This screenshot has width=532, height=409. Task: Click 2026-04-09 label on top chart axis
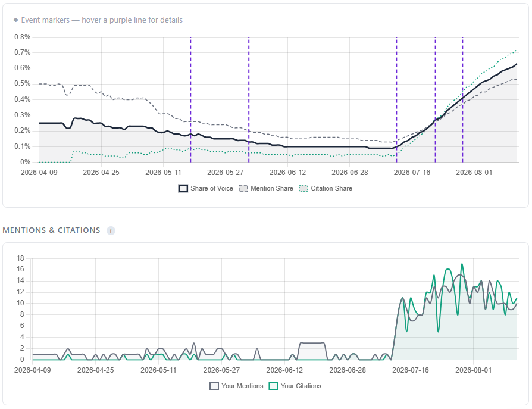click(39, 173)
